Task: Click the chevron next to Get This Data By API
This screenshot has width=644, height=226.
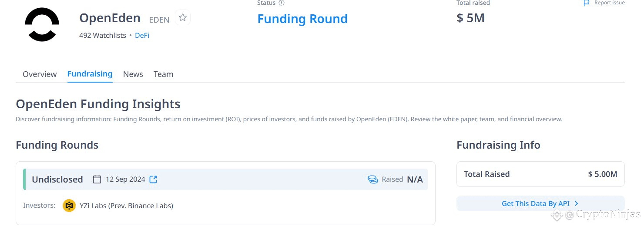Action: tap(576, 203)
